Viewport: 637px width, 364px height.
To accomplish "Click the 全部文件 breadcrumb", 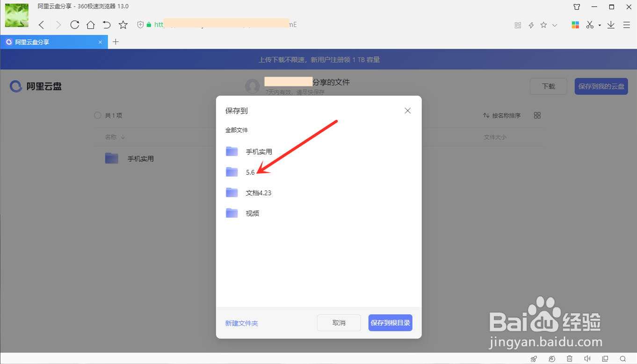I will (x=237, y=130).
